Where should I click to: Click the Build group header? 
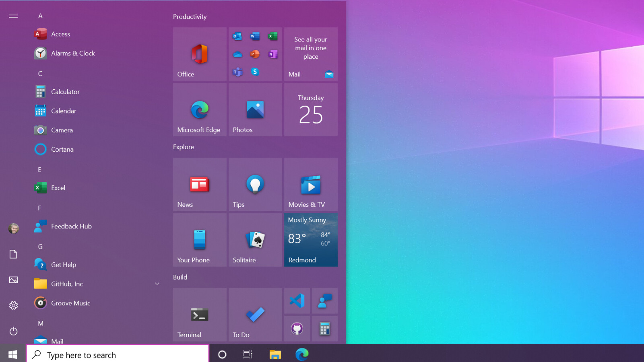[x=180, y=277]
